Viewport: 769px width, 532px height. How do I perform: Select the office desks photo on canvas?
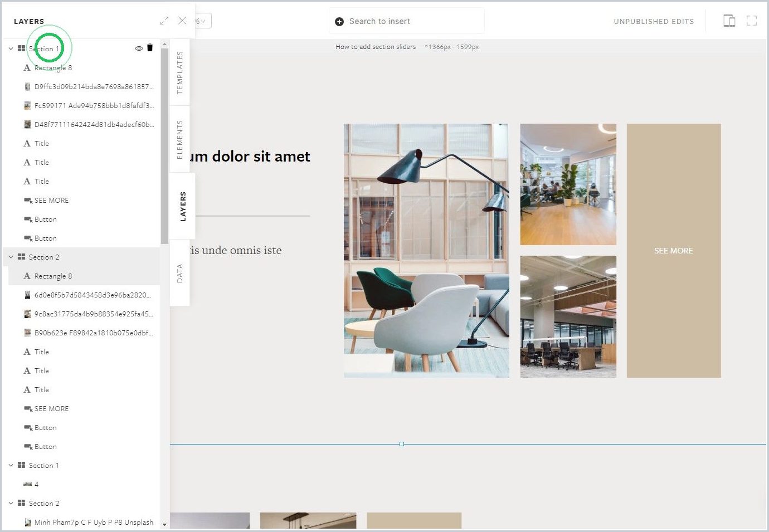click(x=568, y=316)
